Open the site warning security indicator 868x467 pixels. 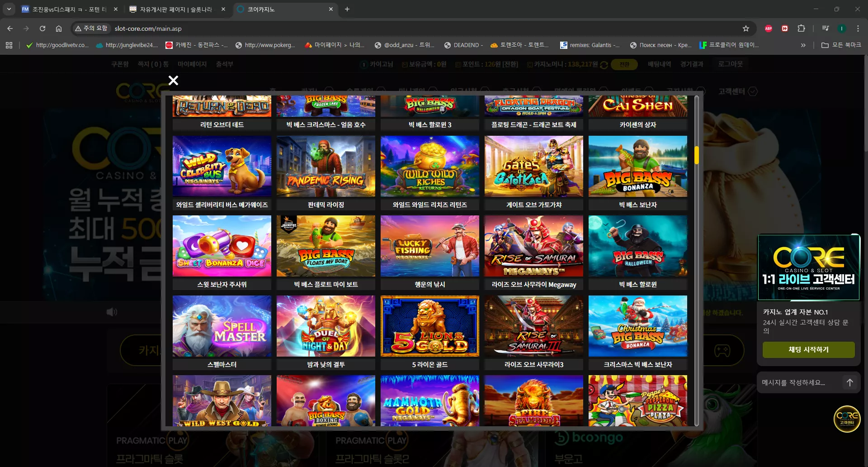tap(91, 29)
